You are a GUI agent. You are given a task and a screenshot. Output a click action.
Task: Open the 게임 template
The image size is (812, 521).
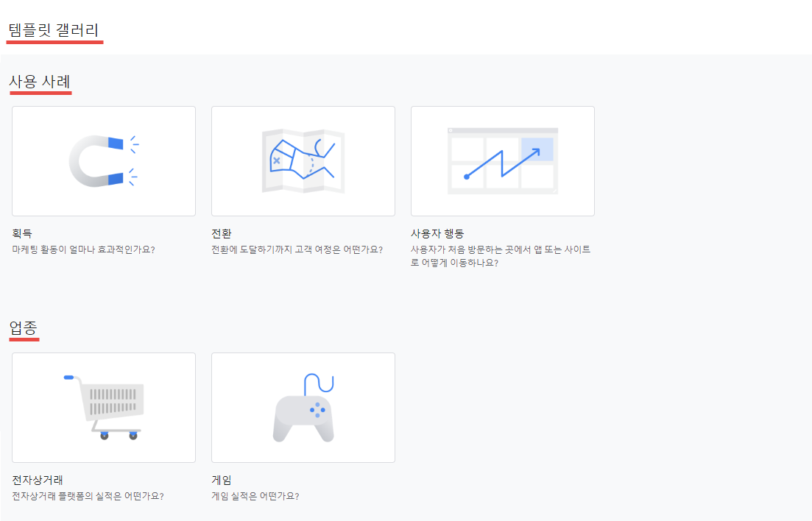[219, 479]
